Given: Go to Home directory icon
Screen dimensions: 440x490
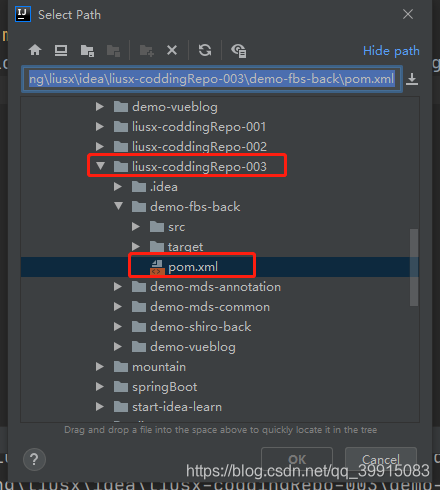Looking at the screenshot, I should [x=35, y=50].
